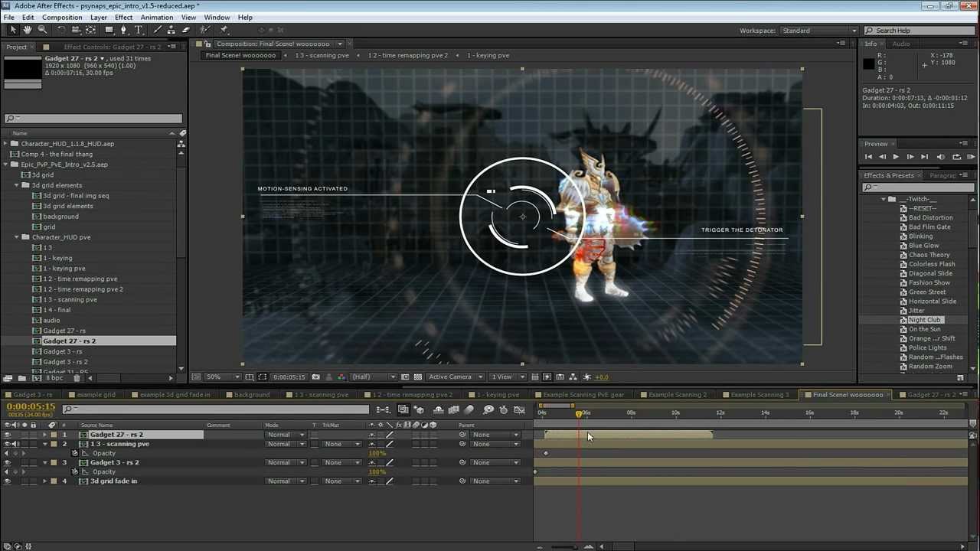
Task: Hide the Gadget 3 - rs 2 layer
Action: tap(8, 463)
